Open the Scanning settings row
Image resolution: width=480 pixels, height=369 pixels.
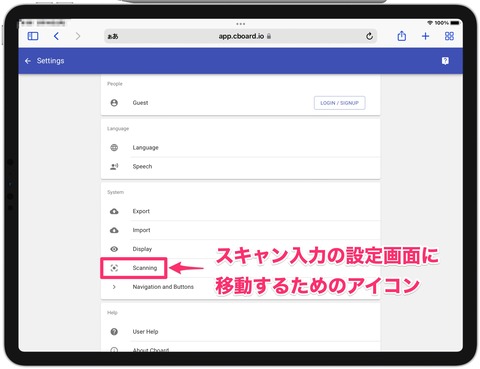coord(240,268)
